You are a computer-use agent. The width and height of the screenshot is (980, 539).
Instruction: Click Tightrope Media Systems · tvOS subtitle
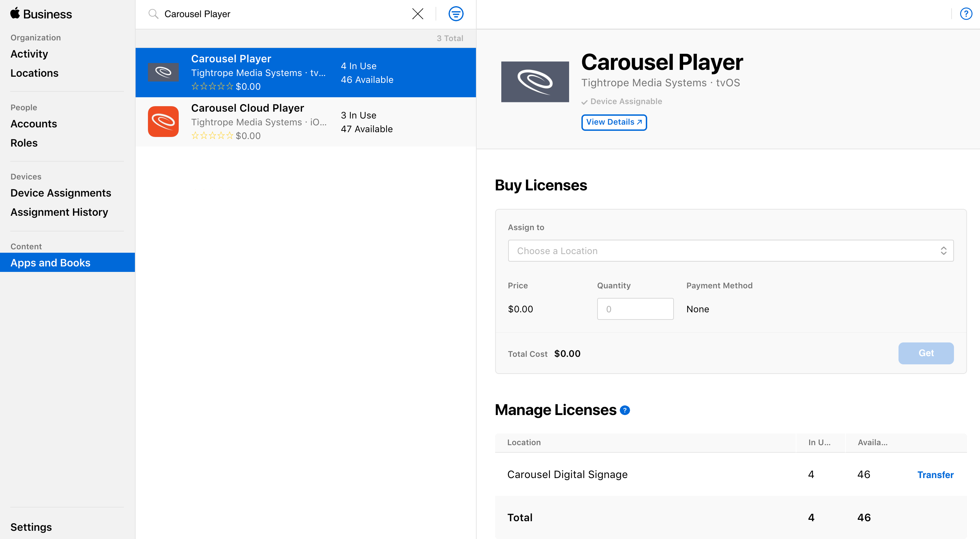click(x=661, y=83)
